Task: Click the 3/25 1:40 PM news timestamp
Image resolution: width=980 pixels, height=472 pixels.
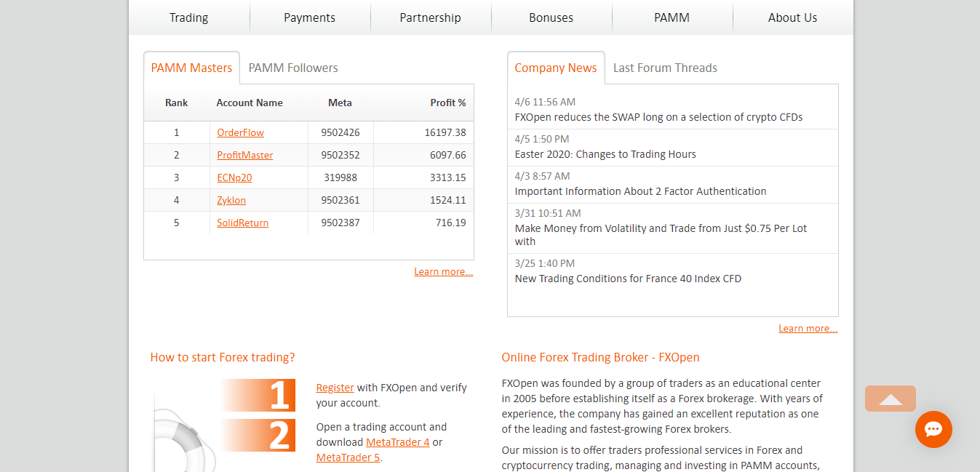Action: tap(545, 263)
